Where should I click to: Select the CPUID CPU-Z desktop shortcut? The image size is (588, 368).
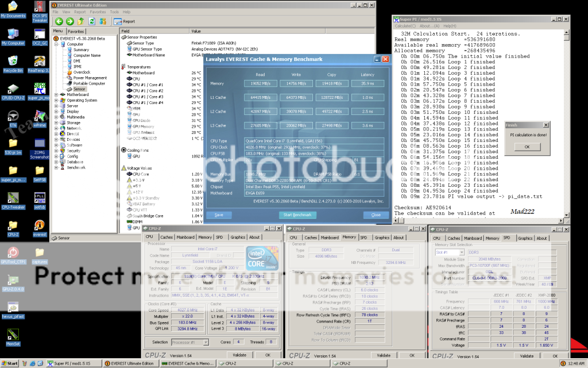pos(13,91)
